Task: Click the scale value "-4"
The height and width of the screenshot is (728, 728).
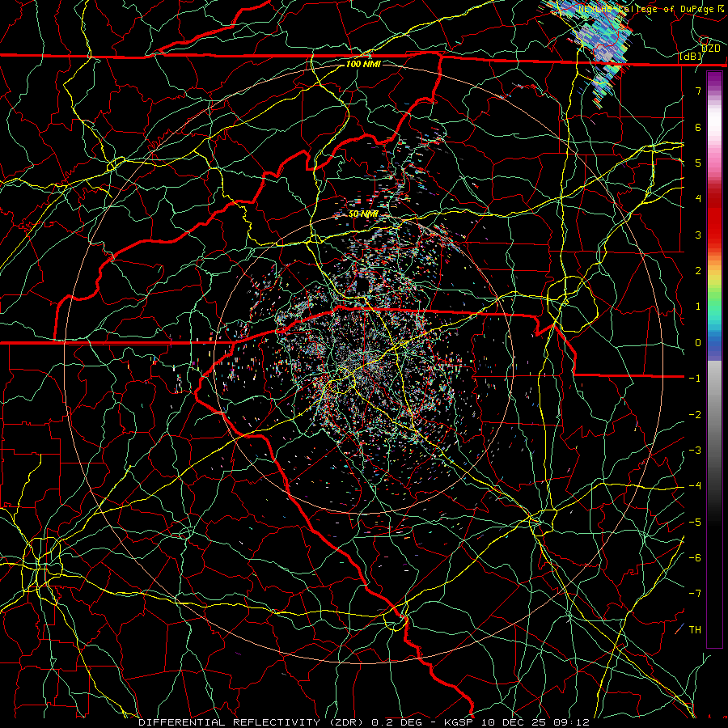Action: [695, 486]
